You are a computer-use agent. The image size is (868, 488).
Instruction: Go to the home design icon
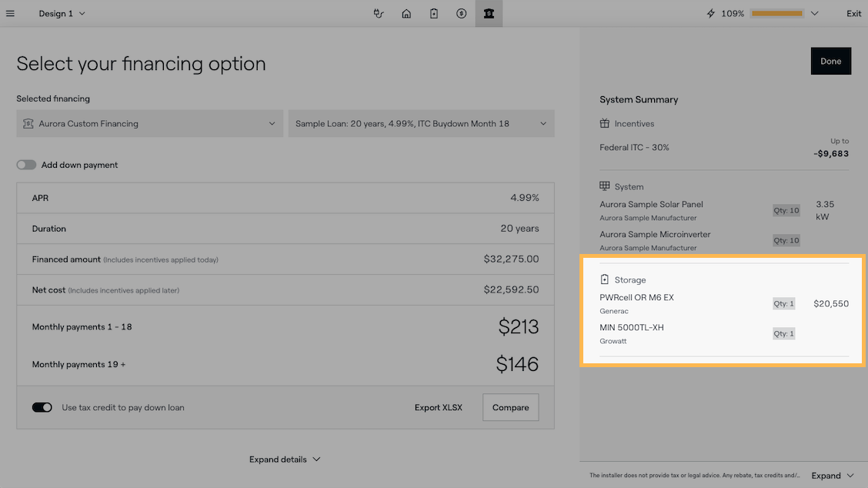click(x=406, y=13)
